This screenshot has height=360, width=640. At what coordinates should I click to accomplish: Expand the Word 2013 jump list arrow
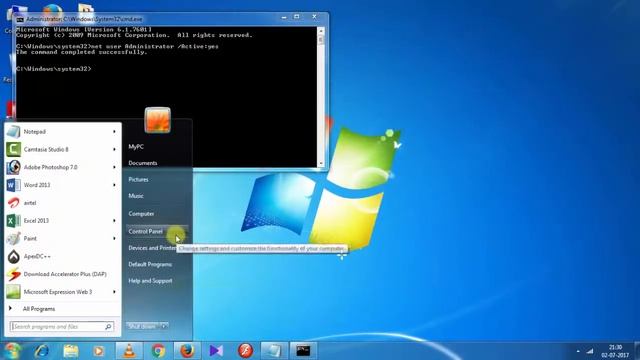114,185
